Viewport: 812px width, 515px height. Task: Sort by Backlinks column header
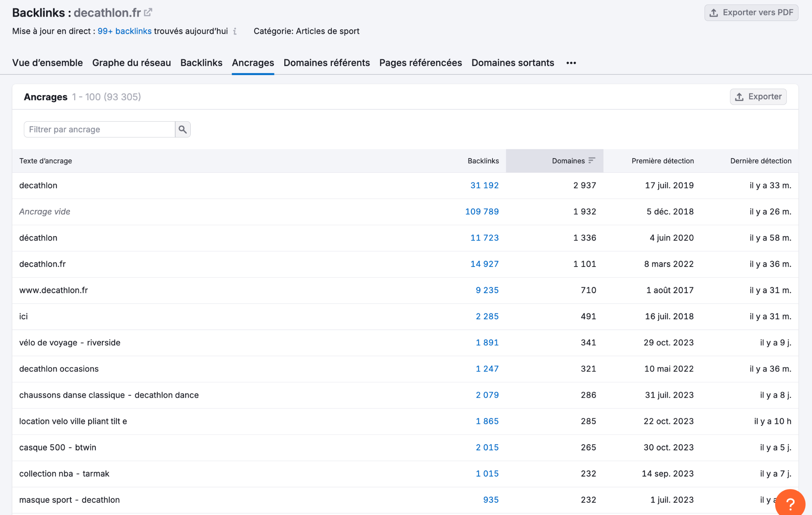[x=483, y=161]
